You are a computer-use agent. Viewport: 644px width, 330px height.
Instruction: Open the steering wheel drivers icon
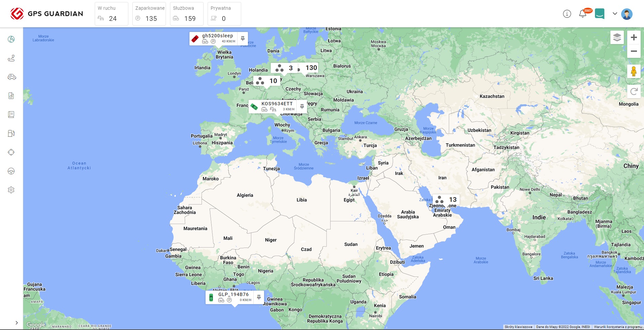pyautogui.click(x=11, y=171)
